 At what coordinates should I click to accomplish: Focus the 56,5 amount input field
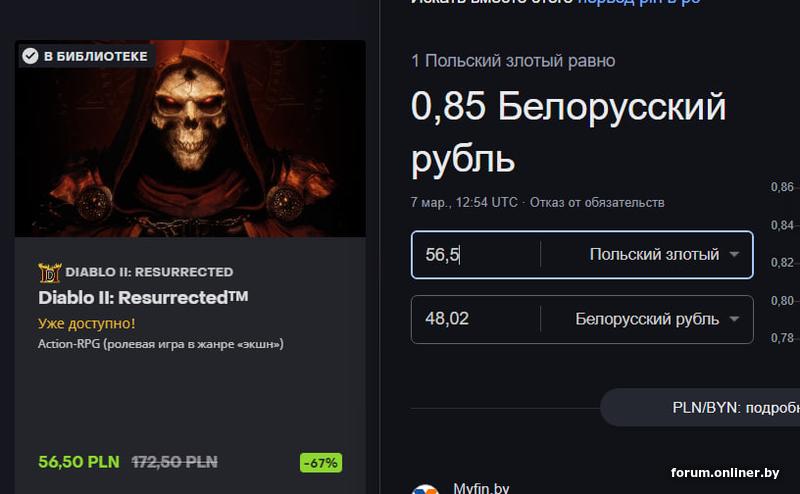[x=476, y=254]
